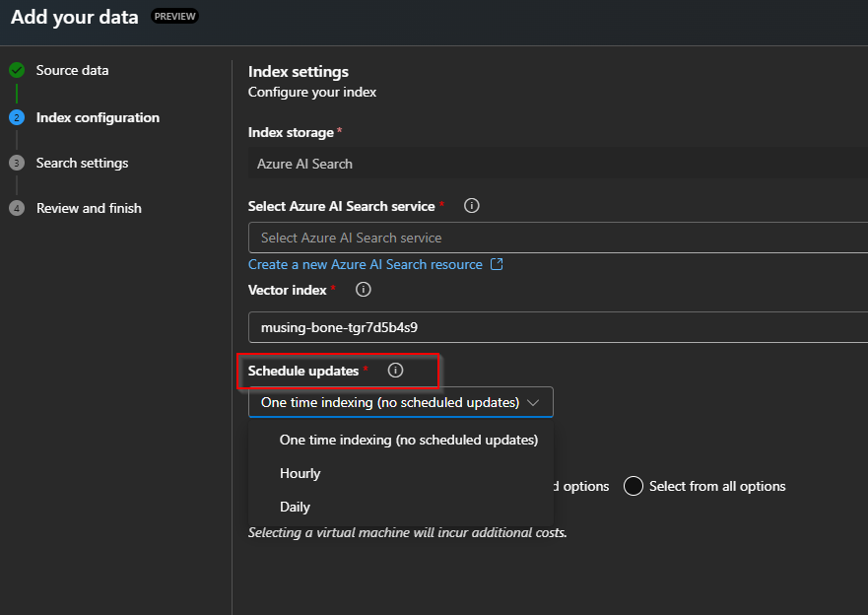
Task: Click the info icon next to Select Azure AI Search service
Action: (472, 206)
